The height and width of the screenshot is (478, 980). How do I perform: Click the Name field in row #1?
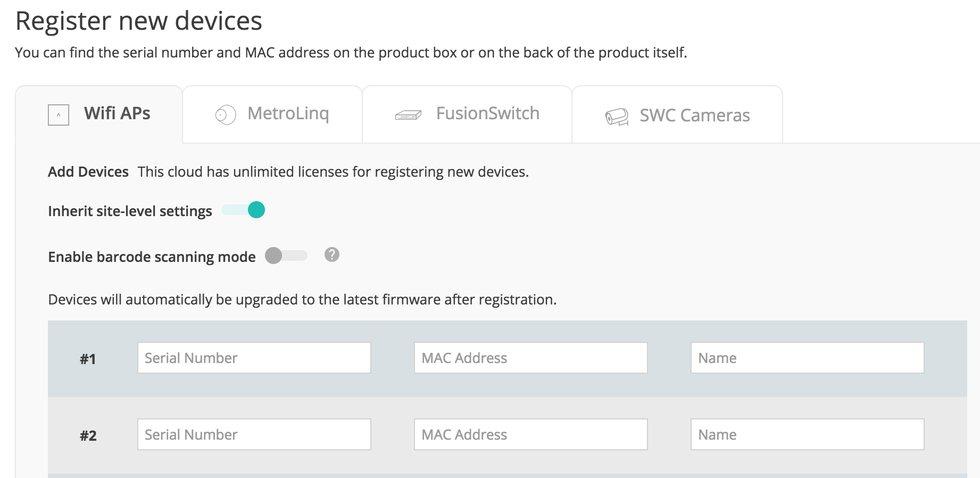[x=807, y=358]
